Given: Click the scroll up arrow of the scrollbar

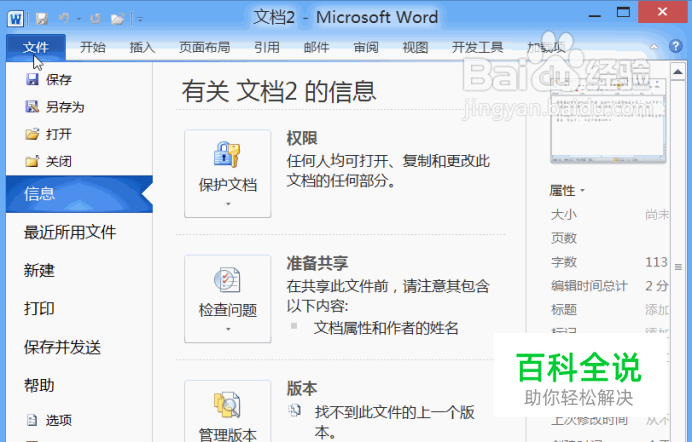Looking at the screenshot, I should [x=678, y=71].
